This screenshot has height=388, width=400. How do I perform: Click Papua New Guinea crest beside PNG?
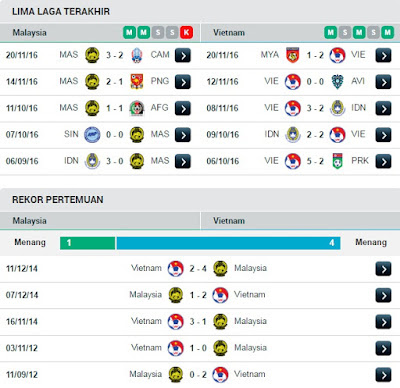[137, 82]
